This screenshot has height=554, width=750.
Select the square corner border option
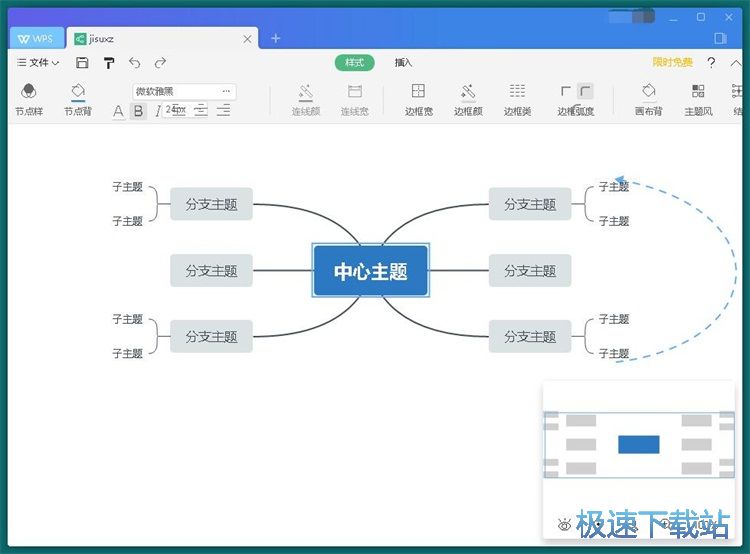[x=565, y=91]
